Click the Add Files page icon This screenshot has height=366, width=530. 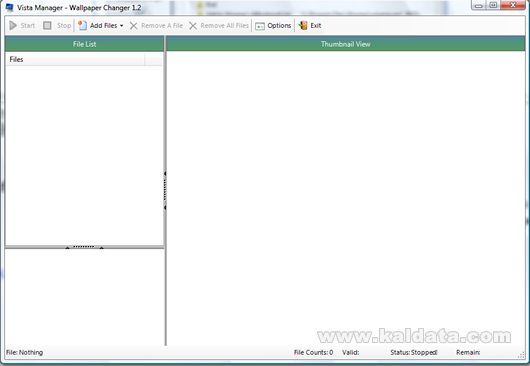point(82,25)
